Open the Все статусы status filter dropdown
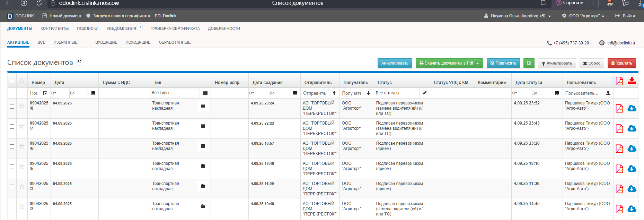 pyautogui.click(x=397, y=93)
